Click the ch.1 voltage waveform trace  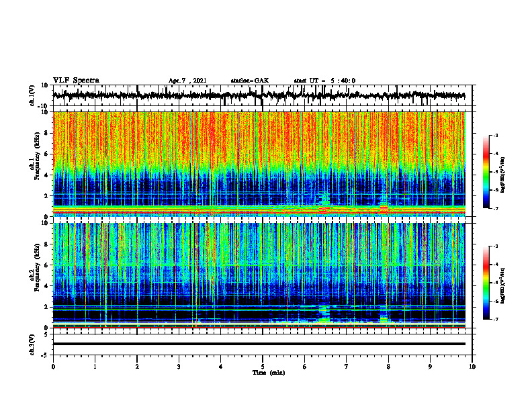click(x=259, y=95)
